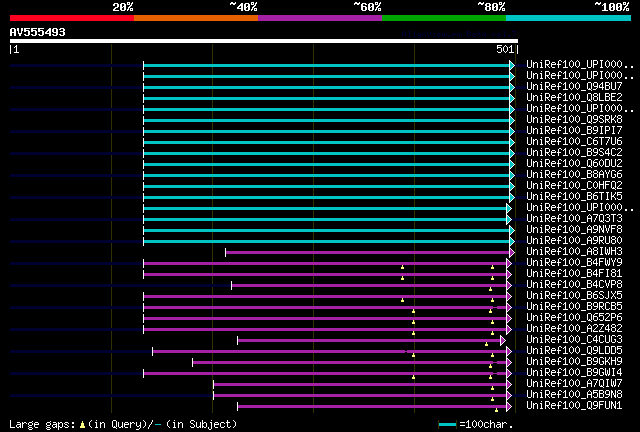Image resolution: width=640 pixels, height=432 pixels.
Task: Open hit UniRef100_B9IPI7 label
Action: (574, 130)
